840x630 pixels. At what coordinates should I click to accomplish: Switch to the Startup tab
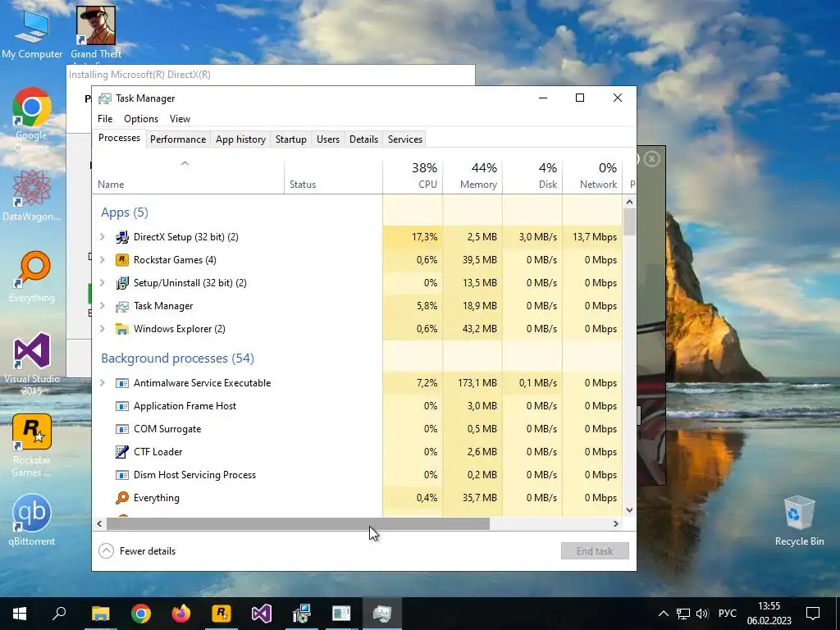pos(291,139)
